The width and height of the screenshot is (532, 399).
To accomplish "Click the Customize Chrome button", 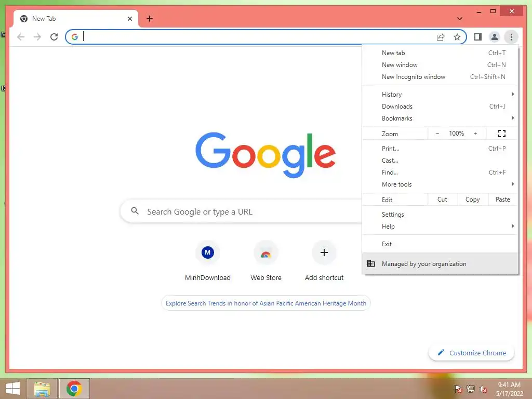I will [x=472, y=353].
